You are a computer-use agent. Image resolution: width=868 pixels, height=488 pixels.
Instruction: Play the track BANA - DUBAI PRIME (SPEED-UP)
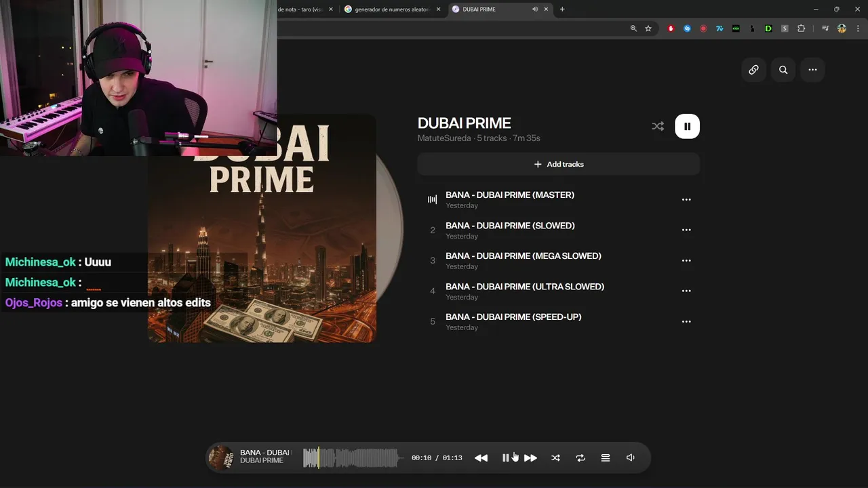click(513, 317)
